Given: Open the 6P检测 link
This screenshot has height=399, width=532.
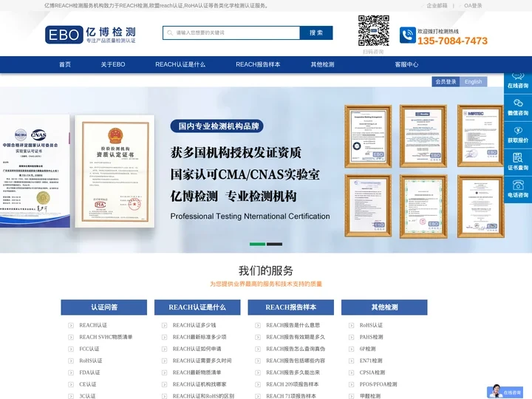Looking at the screenshot, I should (367, 349).
